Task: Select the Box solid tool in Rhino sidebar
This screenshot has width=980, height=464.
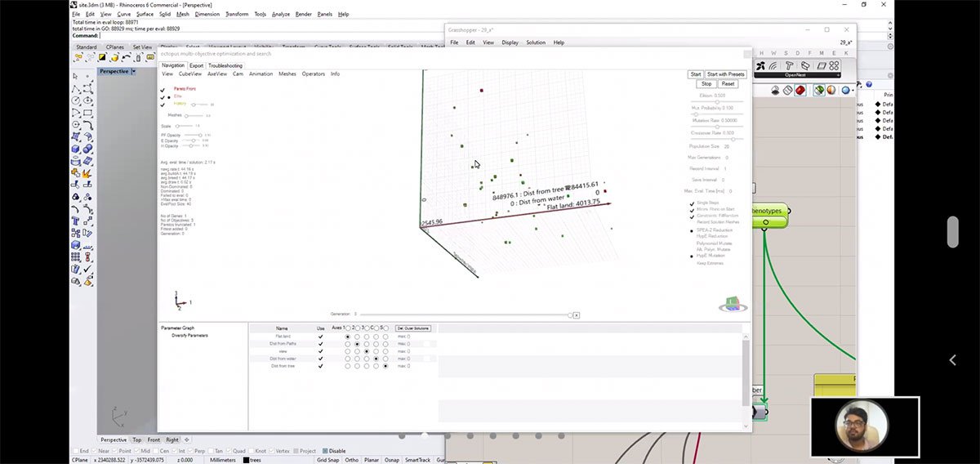Action: pyautogui.click(x=76, y=149)
